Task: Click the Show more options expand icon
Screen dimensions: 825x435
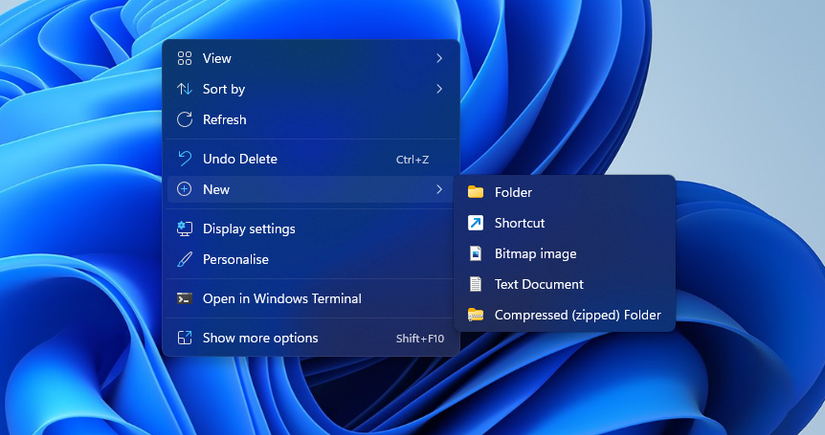Action: (185, 338)
